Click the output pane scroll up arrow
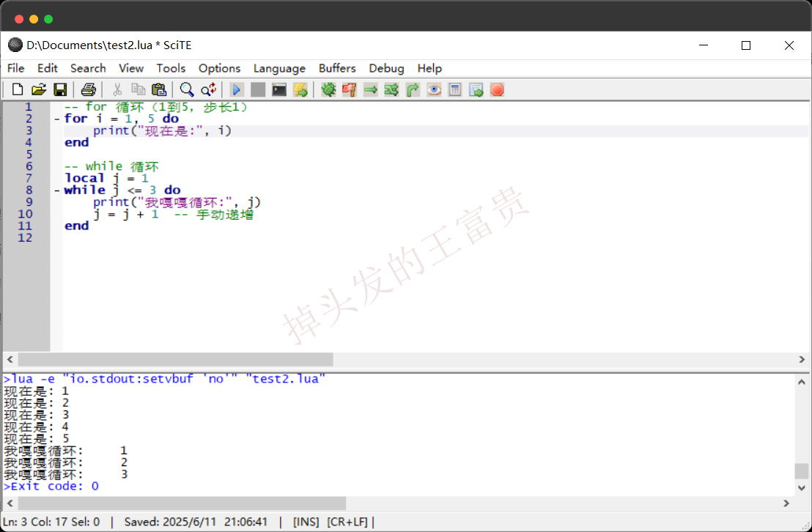This screenshot has width=812, height=532. tap(802, 382)
